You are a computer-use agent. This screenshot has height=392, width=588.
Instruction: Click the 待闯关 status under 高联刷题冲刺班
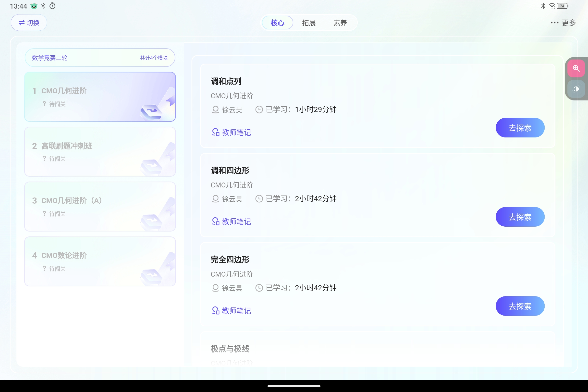pos(57,159)
